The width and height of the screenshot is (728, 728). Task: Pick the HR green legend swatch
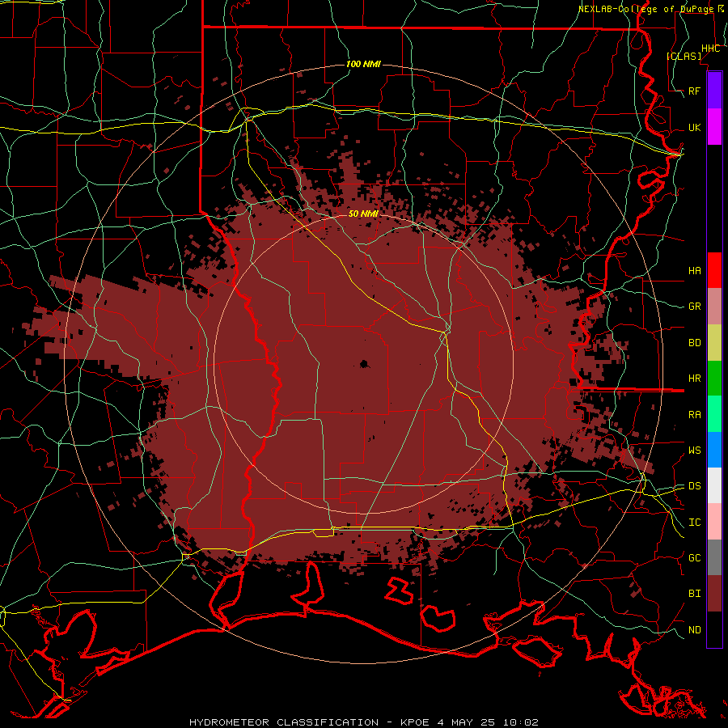714,379
